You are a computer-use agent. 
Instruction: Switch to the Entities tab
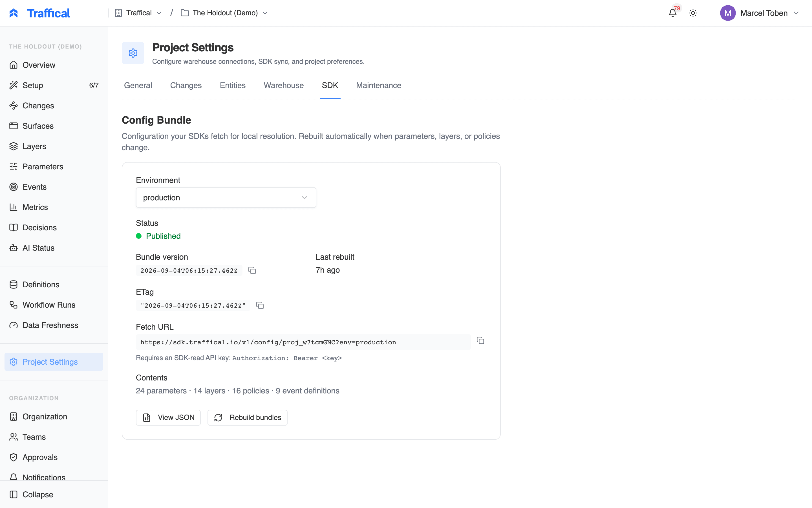point(233,85)
